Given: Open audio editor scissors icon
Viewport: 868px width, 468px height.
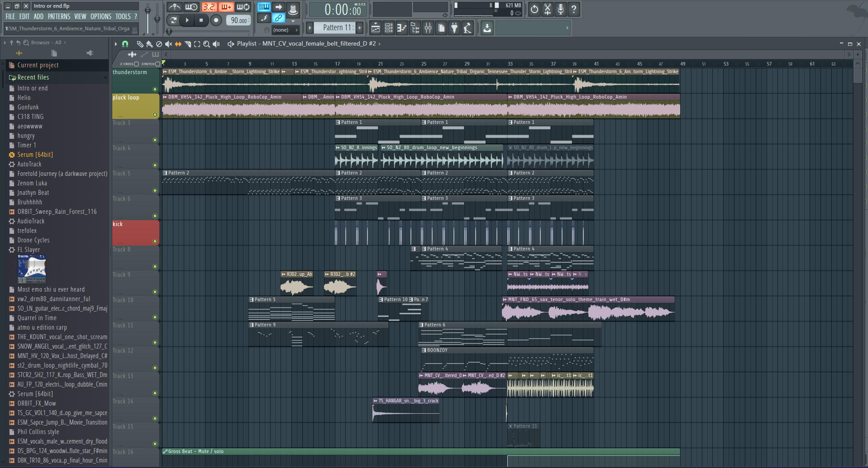Looking at the screenshot, I should pyautogui.click(x=548, y=9).
